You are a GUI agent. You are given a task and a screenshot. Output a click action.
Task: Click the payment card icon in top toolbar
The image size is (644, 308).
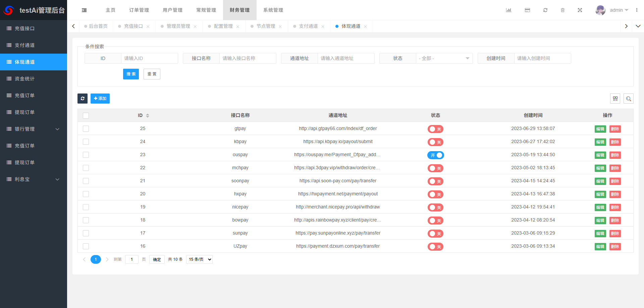(527, 10)
